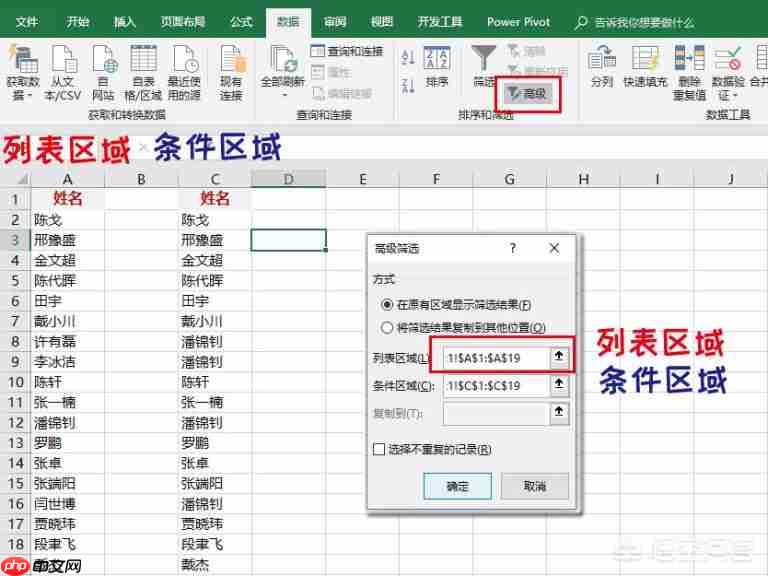
Task: Click header cell C1 姓名
Action: (x=215, y=198)
